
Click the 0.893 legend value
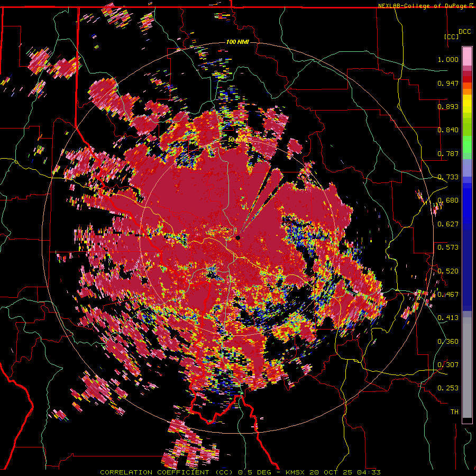pyautogui.click(x=448, y=106)
